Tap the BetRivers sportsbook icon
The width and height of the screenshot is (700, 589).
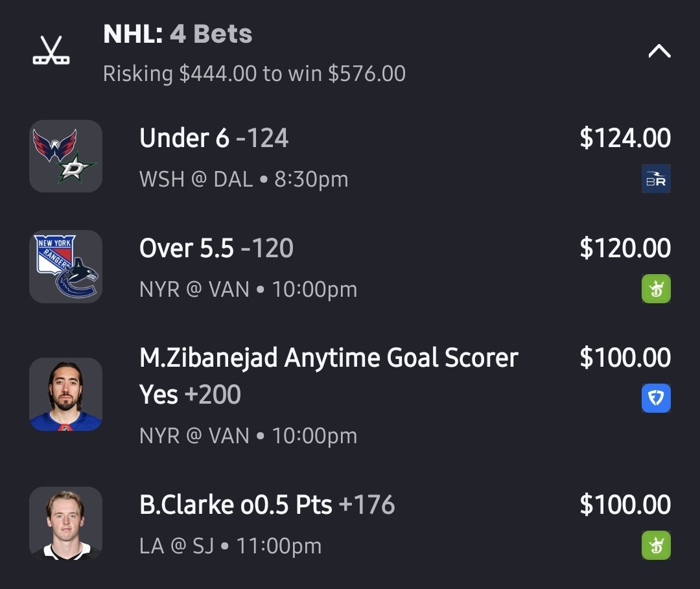[x=655, y=179]
